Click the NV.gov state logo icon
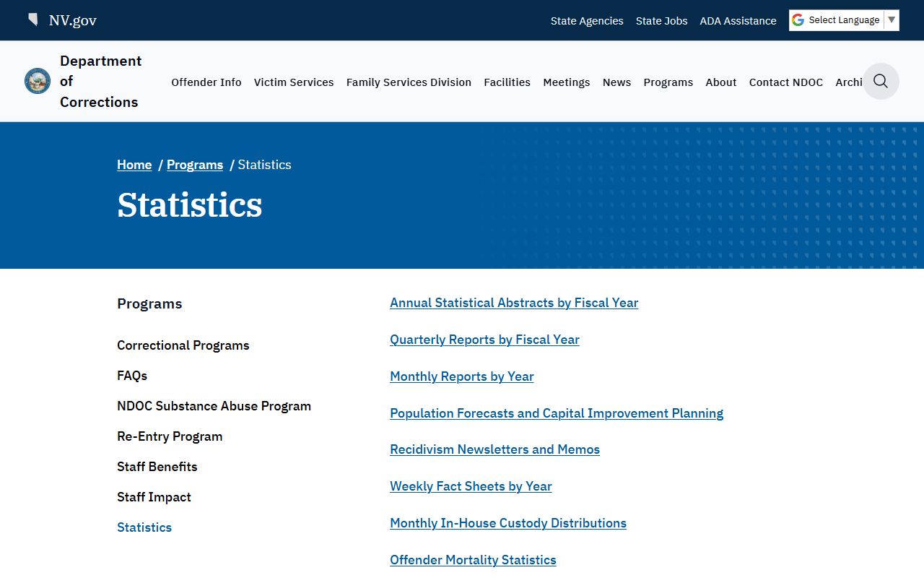Viewport: 924px width, 578px height. coord(33,20)
